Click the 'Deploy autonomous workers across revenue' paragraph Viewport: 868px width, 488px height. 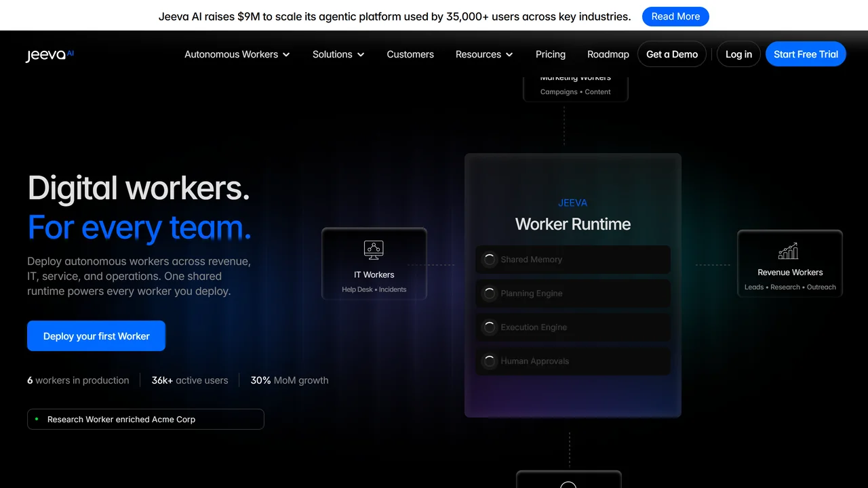click(x=139, y=277)
